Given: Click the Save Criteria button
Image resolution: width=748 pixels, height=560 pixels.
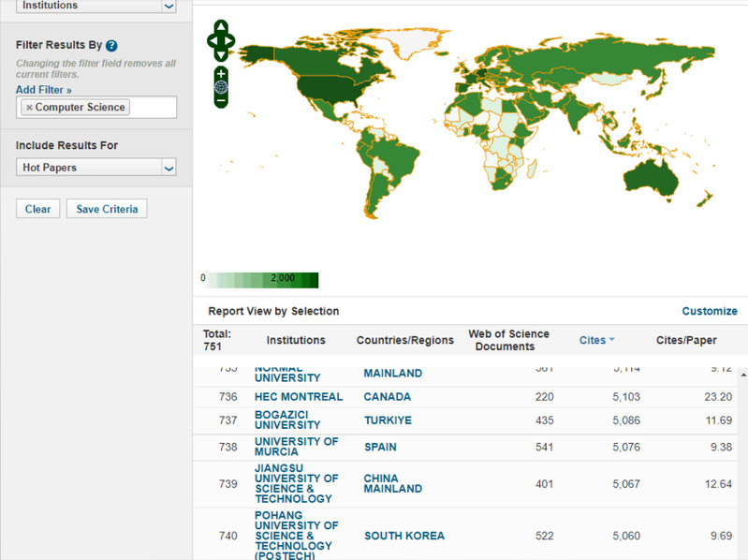Looking at the screenshot, I should [x=107, y=209].
